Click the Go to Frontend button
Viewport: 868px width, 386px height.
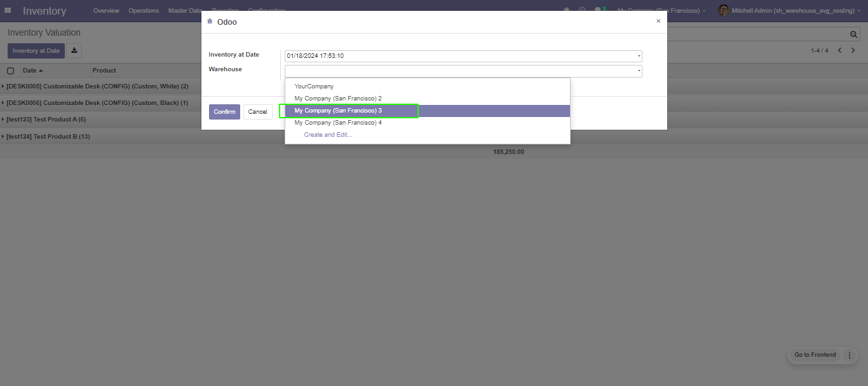(815, 355)
